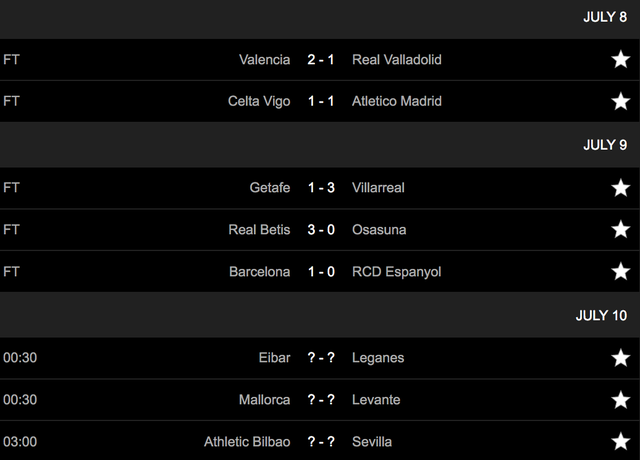Select the JULY 8 date header
The width and height of the screenshot is (640, 460).
(x=605, y=17)
